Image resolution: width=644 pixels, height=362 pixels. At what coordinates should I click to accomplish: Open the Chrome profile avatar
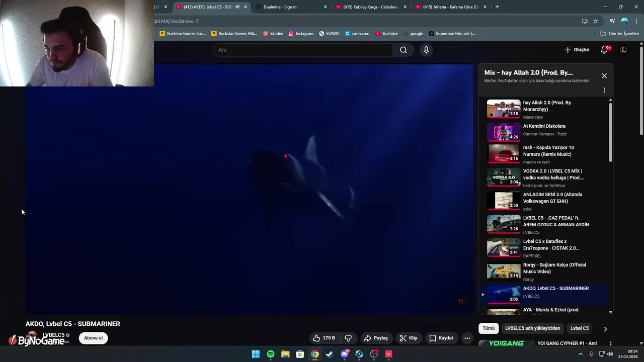click(624, 21)
